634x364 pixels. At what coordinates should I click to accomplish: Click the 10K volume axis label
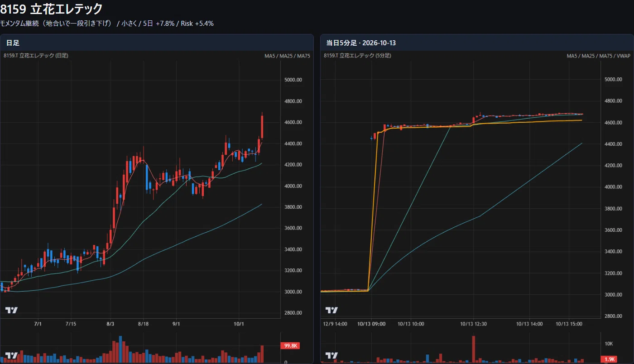(609, 344)
